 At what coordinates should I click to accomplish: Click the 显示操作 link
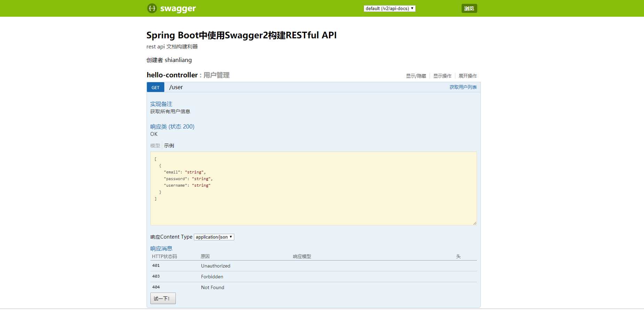point(442,76)
